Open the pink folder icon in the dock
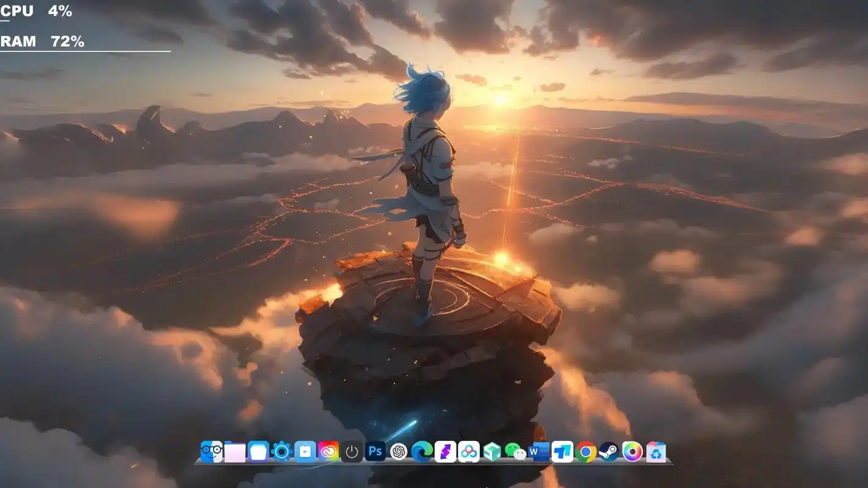The height and width of the screenshot is (488, 868). 235,452
